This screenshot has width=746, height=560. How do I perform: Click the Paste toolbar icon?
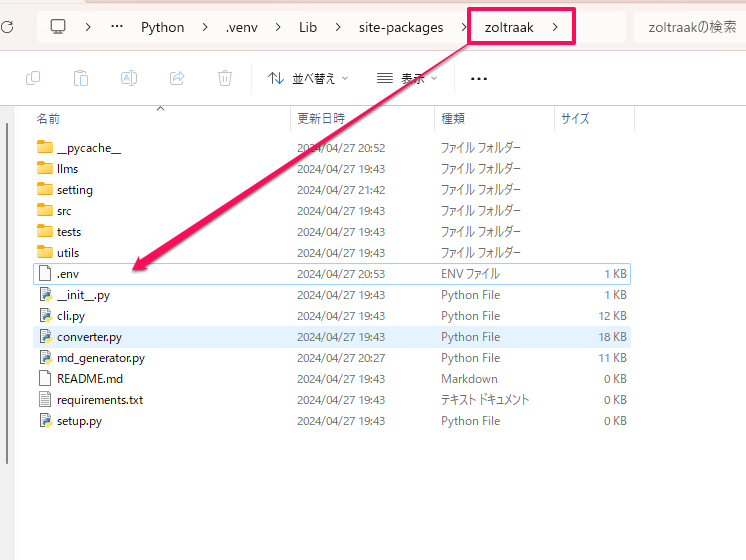[x=81, y=78]
